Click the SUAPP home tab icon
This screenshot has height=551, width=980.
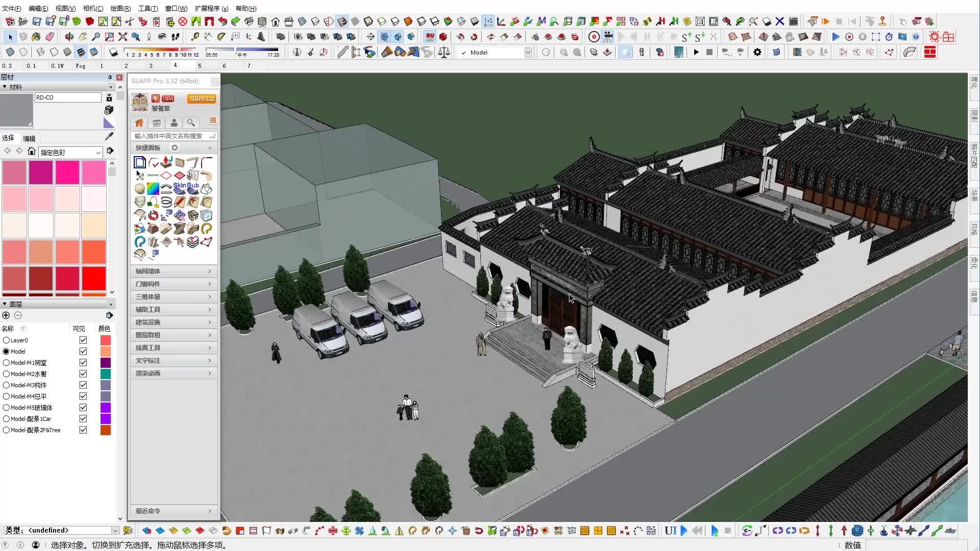[x=139, y=122]
